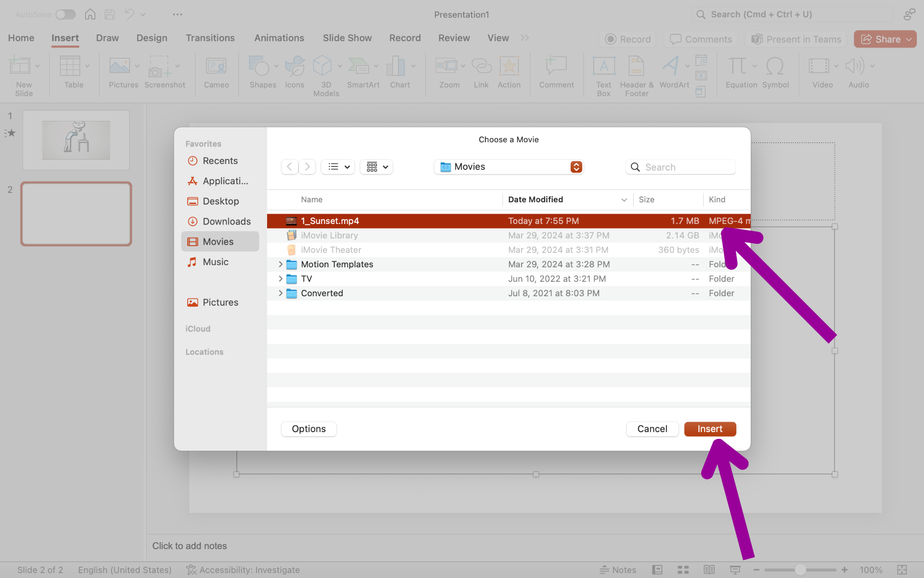Click the Icons ribbon button

point(295,66)
